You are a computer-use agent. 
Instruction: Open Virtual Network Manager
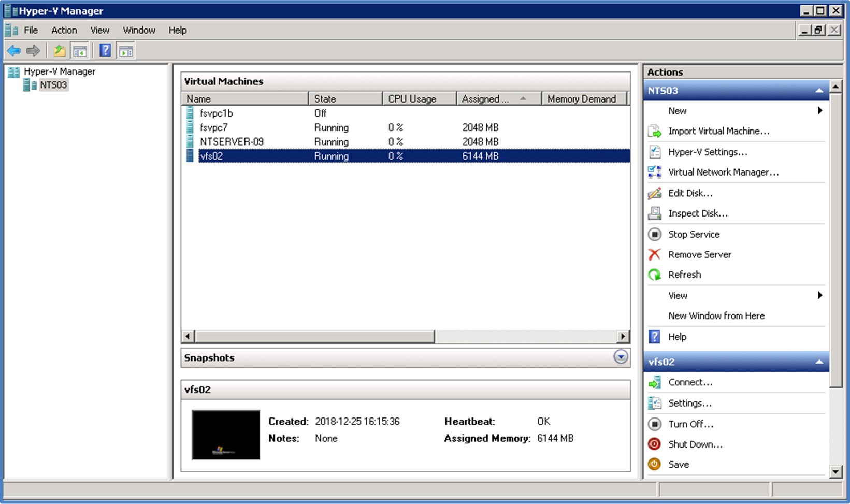click(723, 172)
